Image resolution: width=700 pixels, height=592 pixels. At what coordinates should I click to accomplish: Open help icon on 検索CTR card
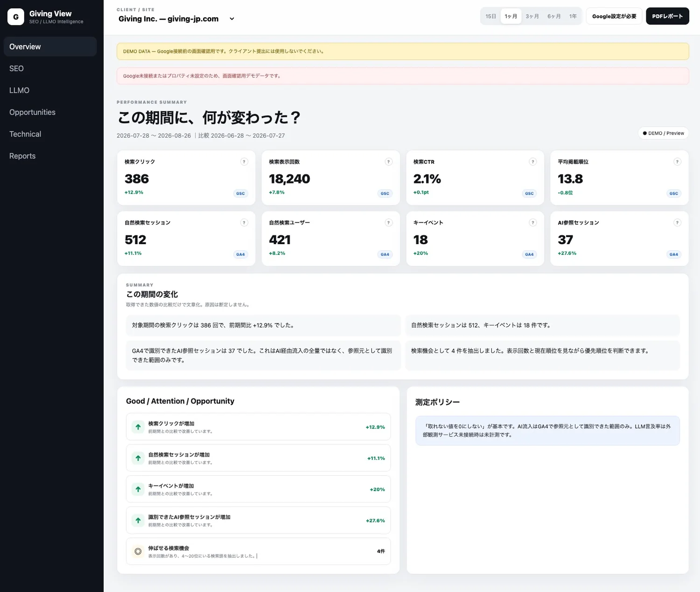[532, 162]
